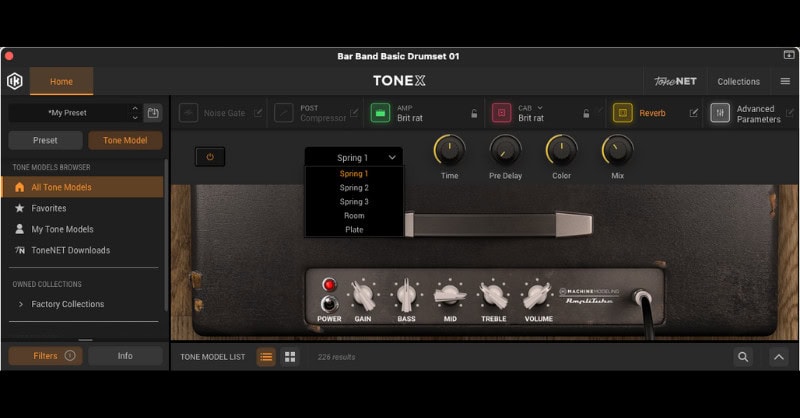Click the Favorites star icon

pos(19,208)
